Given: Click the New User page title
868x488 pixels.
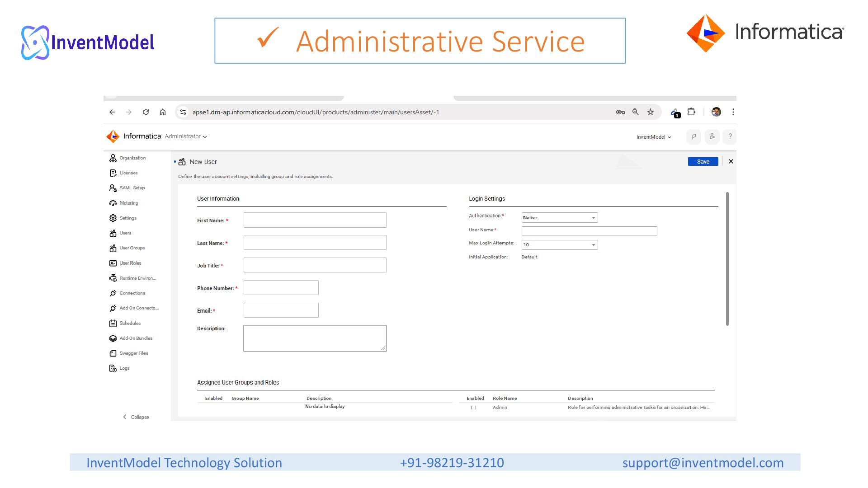Looking at the screenshot, I should pos(203,162).
